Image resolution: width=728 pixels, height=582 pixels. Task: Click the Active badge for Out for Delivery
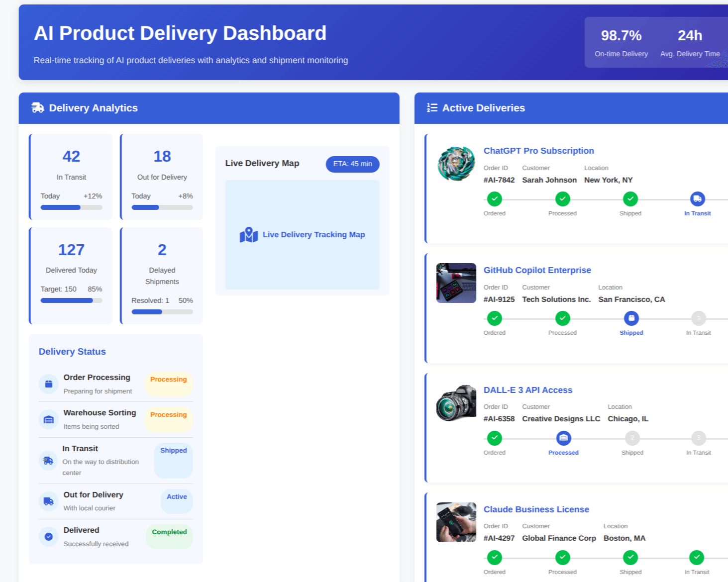(177, 501)
